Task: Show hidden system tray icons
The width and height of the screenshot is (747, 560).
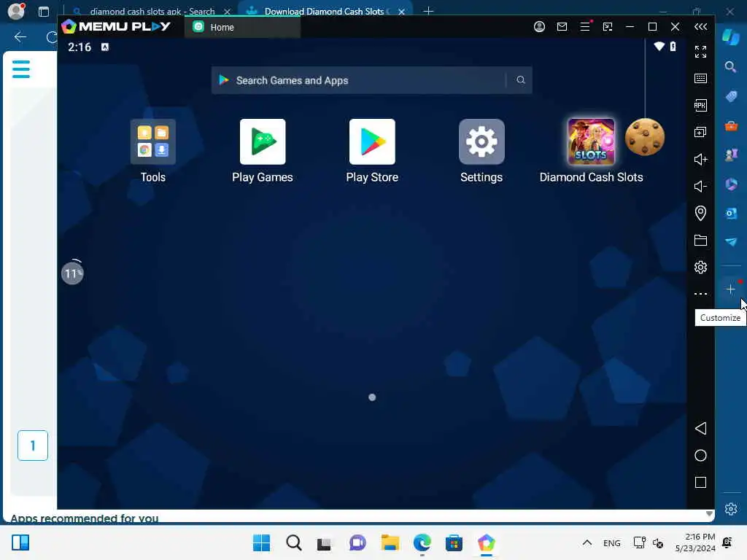Action: pos(587,542)
